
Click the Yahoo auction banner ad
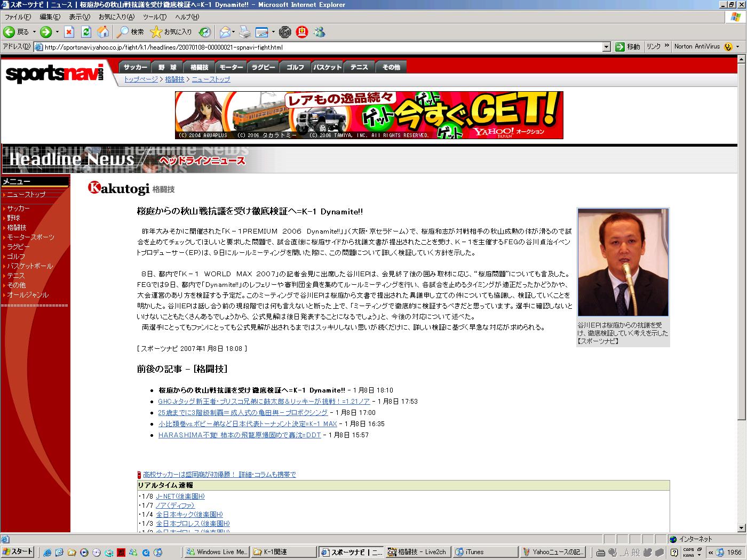click(x=369, y=115)
